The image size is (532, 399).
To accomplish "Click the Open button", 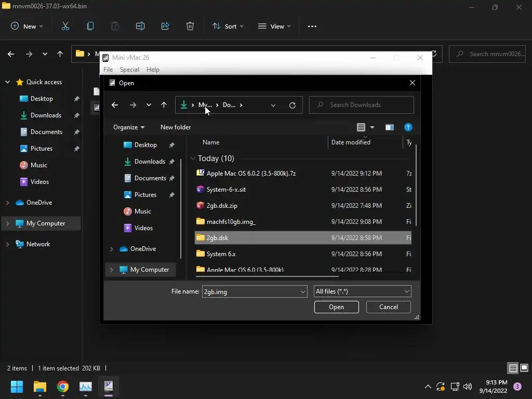I will point(336,307).
